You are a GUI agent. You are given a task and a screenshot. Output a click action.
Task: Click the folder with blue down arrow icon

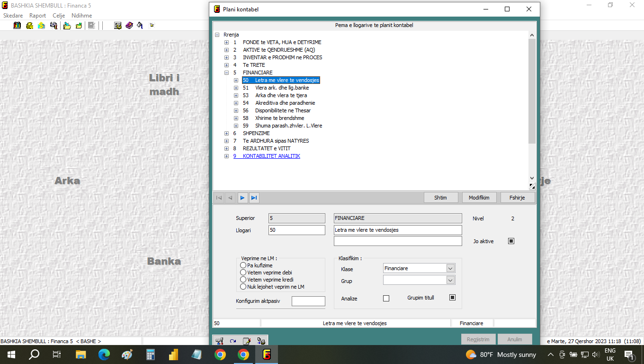tap(67, 26)
